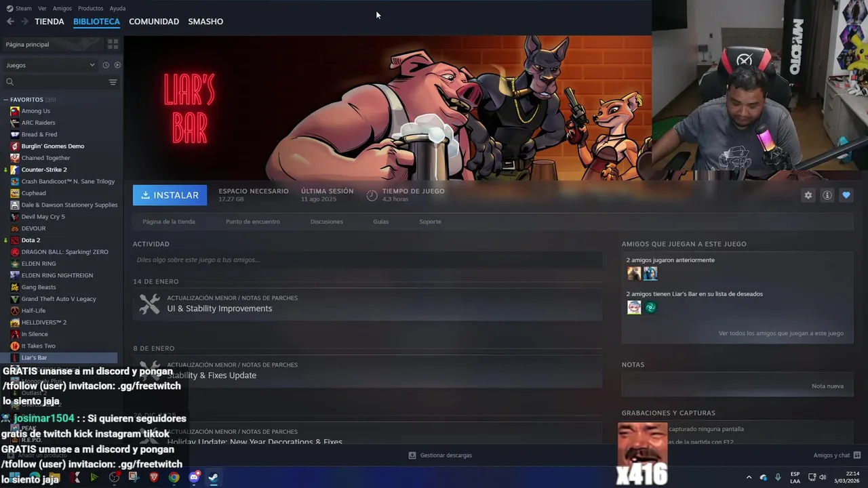Go to the COMUNIDAD tab

[x=154, y=22]
